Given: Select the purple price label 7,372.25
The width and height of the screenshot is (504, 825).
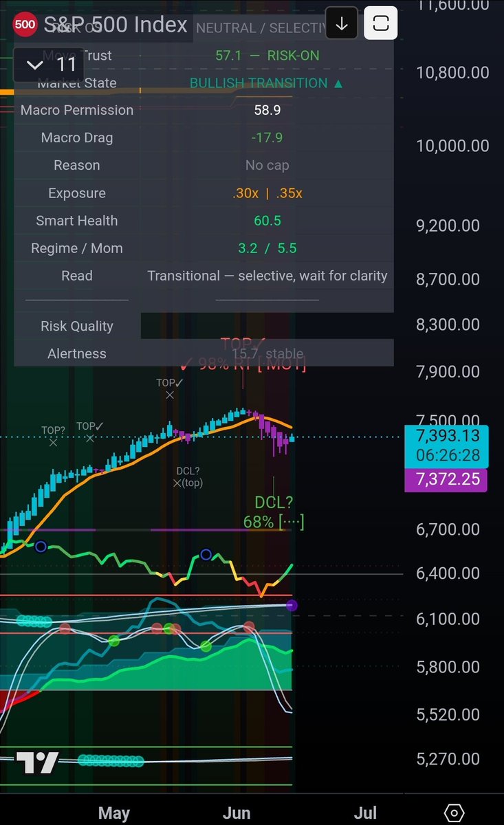Looking at the screenshot, I should pyautogui.click(x=446, y=479).
